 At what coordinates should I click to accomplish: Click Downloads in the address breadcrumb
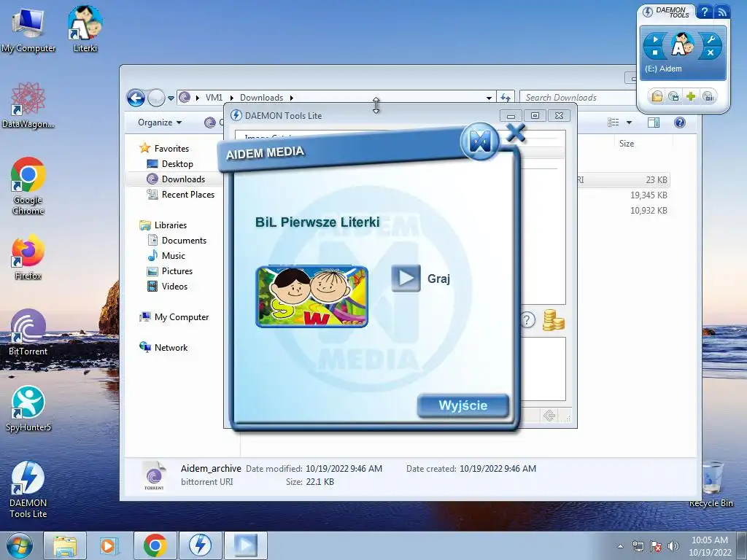click(262, 98)
